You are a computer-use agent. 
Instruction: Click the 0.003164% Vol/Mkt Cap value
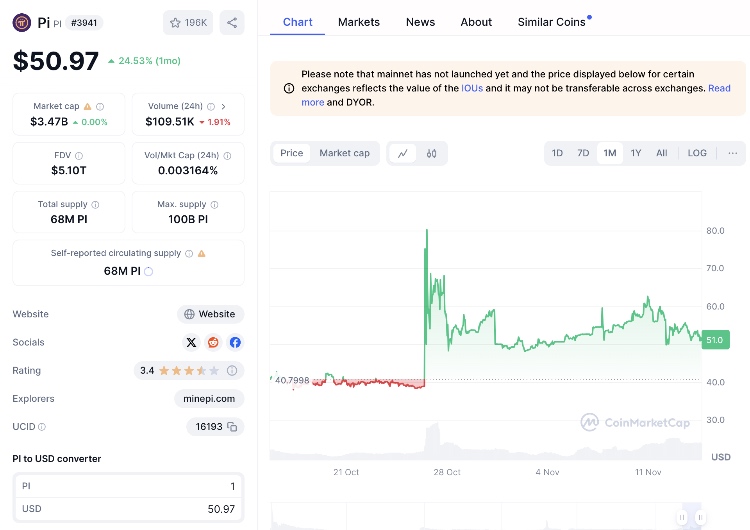point(188,170)
